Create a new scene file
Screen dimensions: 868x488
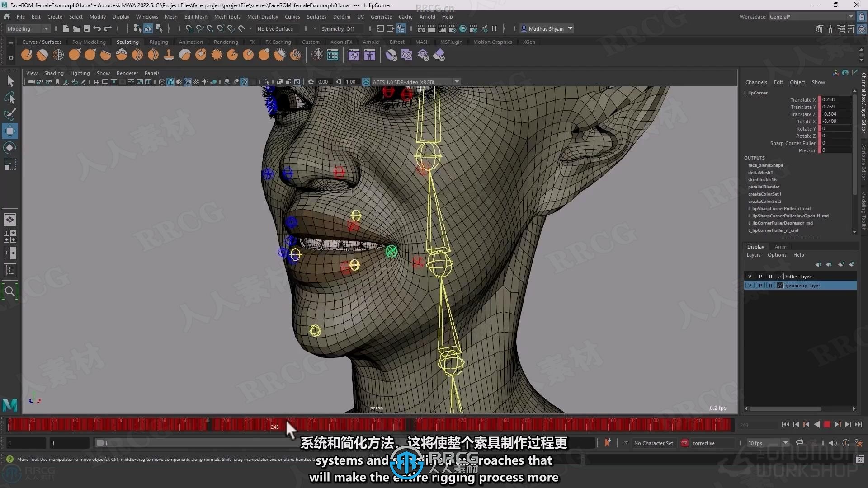click(66, 29)
